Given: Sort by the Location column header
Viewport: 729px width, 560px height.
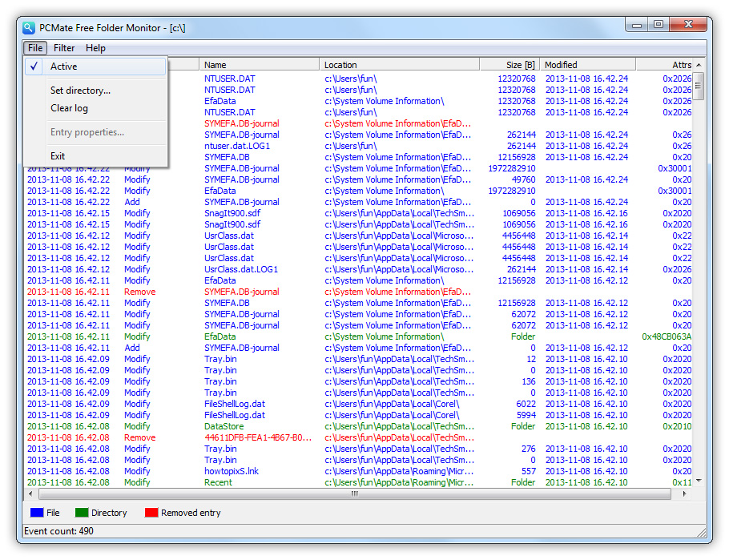Looking at the screenshot, I should [400, 65].
